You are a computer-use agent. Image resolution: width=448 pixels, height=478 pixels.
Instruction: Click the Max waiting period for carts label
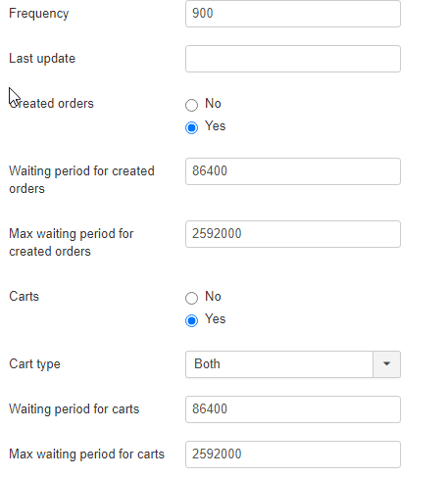tap(86, 454)
